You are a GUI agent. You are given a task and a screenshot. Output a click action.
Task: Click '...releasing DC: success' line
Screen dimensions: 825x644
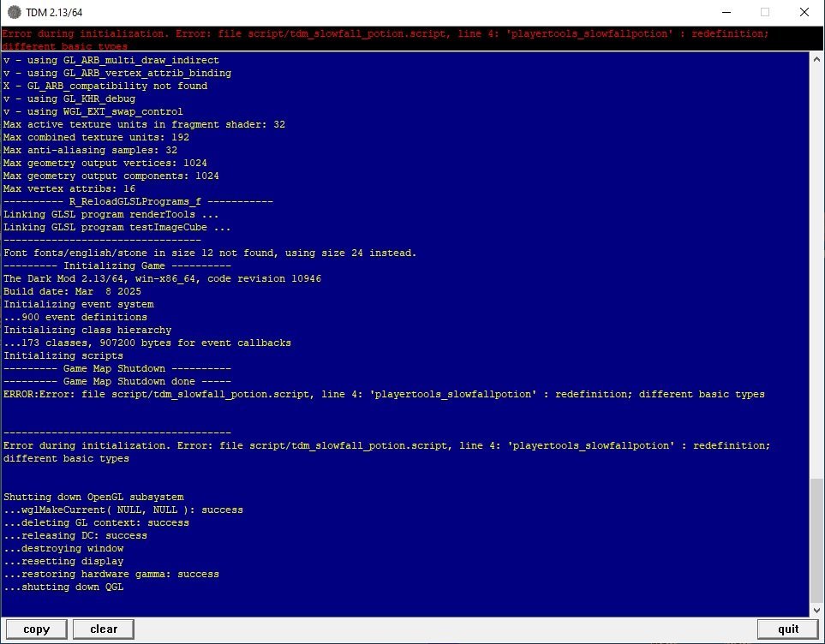coord(75,535)
